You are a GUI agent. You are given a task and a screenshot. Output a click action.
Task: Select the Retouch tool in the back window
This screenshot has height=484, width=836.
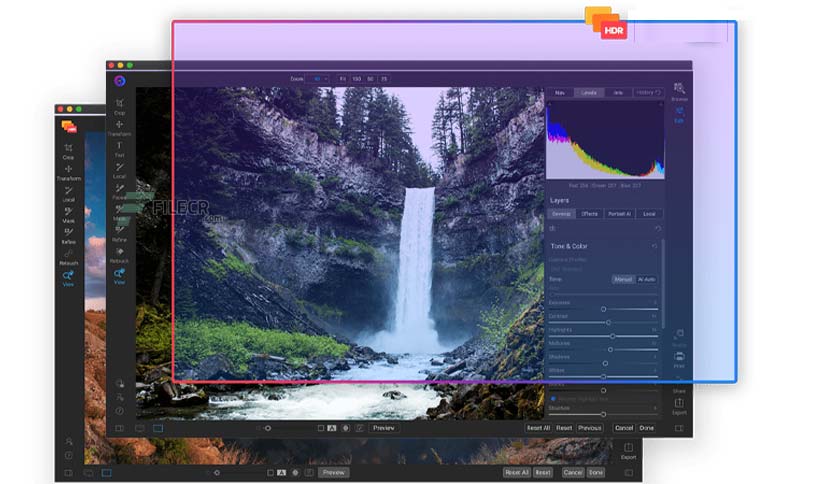click(x=68, y=257)
